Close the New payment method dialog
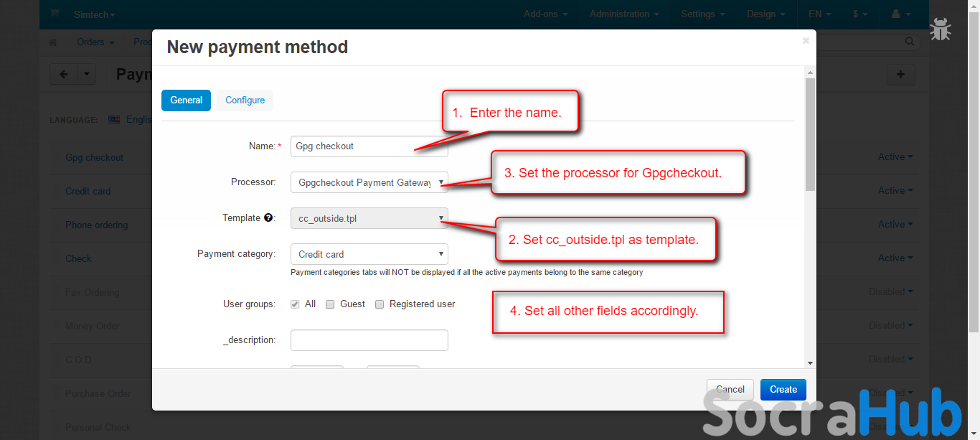The image size is (980, 440). coord(806,40)
